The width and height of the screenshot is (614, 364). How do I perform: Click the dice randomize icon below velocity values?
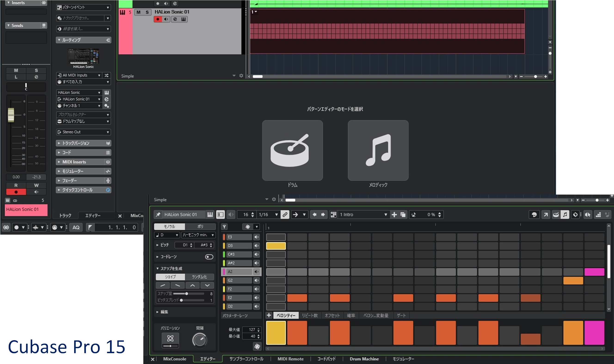click(x=257, y=346)
